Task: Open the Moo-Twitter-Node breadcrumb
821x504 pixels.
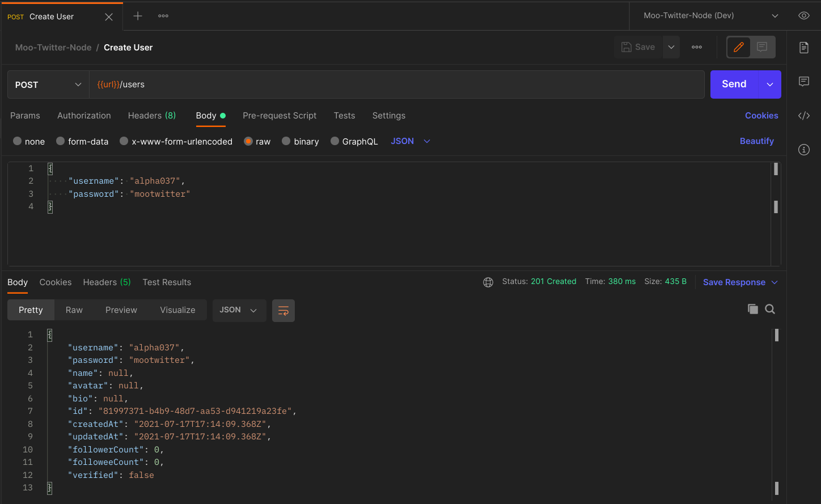Action: pos(53,48)
